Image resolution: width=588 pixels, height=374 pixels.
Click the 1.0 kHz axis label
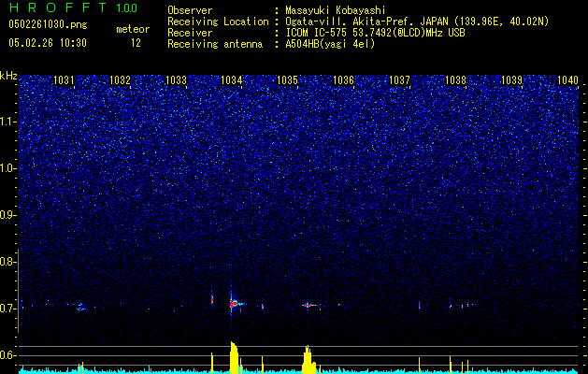pos(7,168)
